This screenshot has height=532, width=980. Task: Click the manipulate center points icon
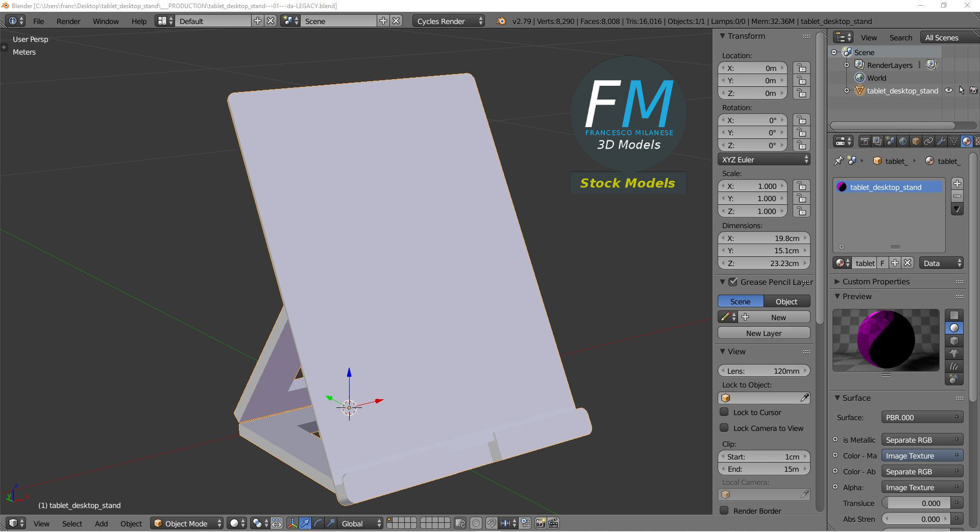277,523
